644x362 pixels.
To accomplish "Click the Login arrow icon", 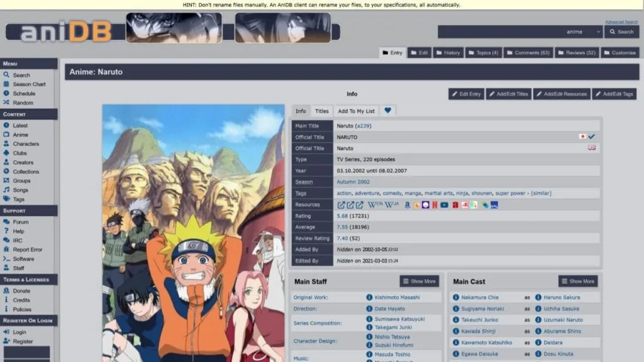I will tap(6, 332).
